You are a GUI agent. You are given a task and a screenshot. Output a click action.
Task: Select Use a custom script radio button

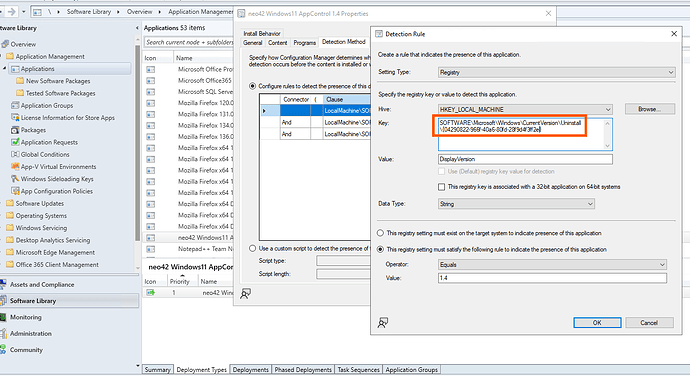253,249
